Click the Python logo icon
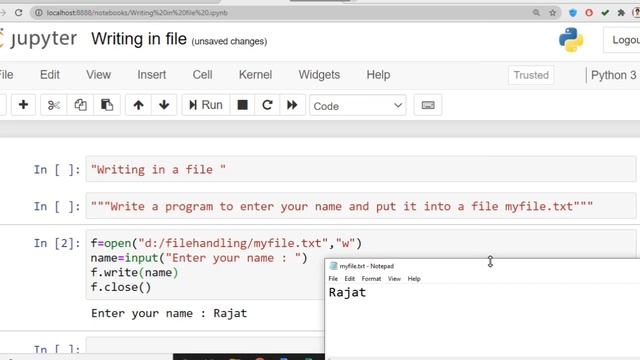The height and width of the screenshot is (360, 640). [571, 40]
